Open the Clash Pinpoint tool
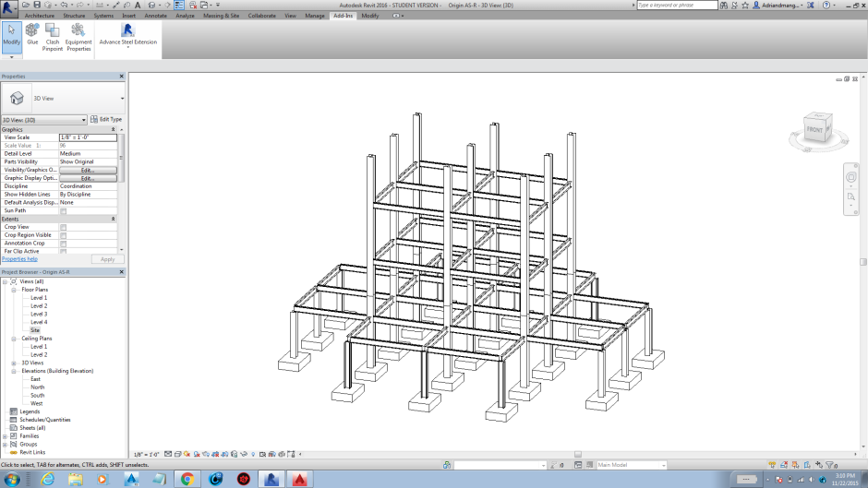Viewport: 868px width, 488px height. 53,33
